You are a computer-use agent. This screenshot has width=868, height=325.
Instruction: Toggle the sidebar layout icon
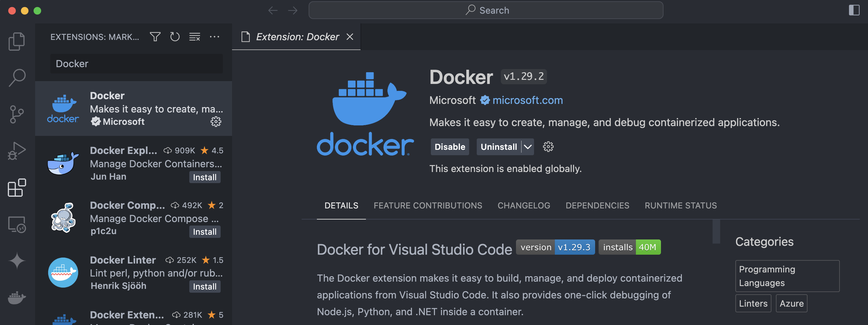click(854, 10)
